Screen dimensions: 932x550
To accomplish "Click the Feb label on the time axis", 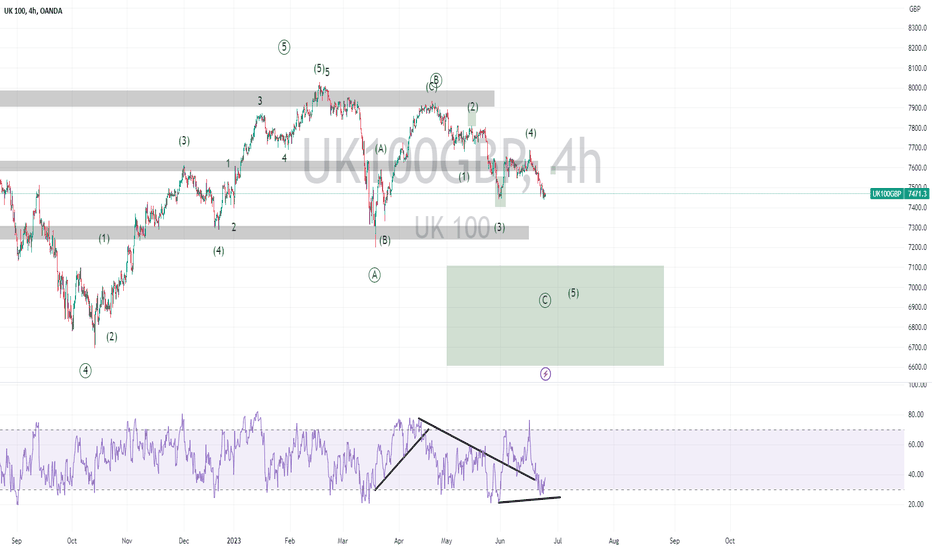I will click(x=289, y=541).
